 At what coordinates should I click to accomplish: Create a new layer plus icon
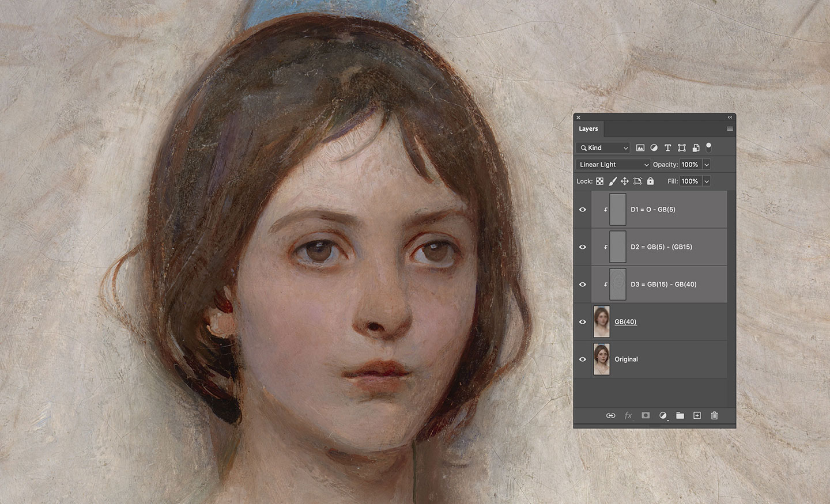pyautogui.click(x=697, y=415)
